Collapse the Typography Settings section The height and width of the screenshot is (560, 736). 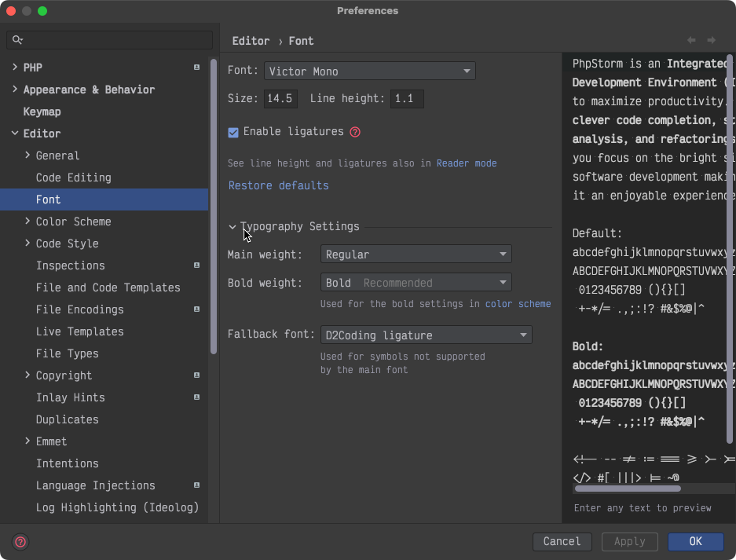click(x=233, y=227)
